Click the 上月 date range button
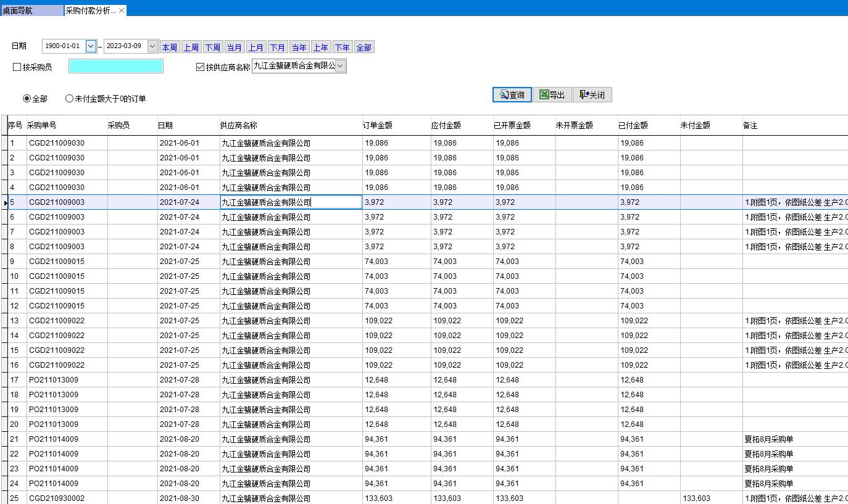 (x=256, y=48)
